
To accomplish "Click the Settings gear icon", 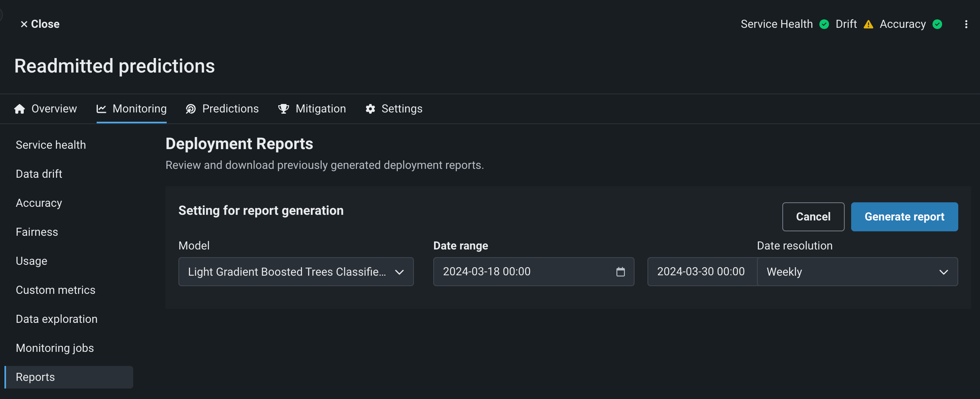I will coord(370,109).
